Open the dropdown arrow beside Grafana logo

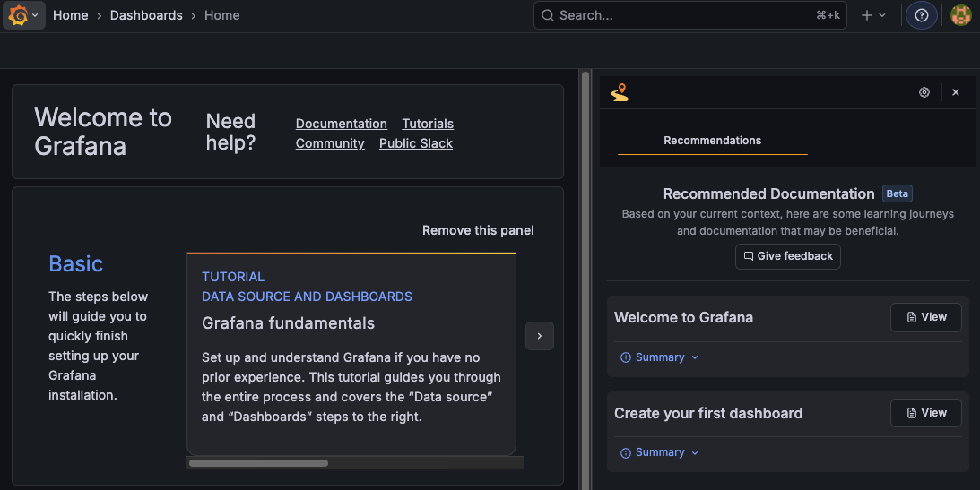pos(35,15)
